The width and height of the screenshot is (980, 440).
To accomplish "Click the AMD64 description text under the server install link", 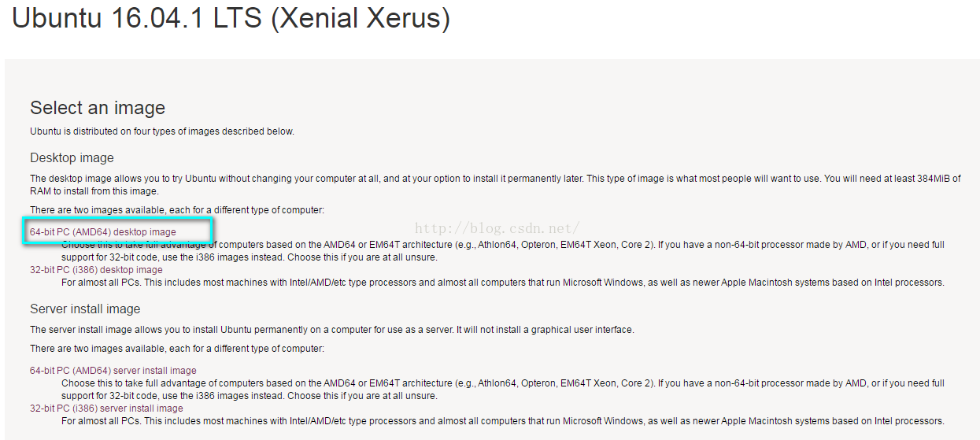I will coord(503,390).
